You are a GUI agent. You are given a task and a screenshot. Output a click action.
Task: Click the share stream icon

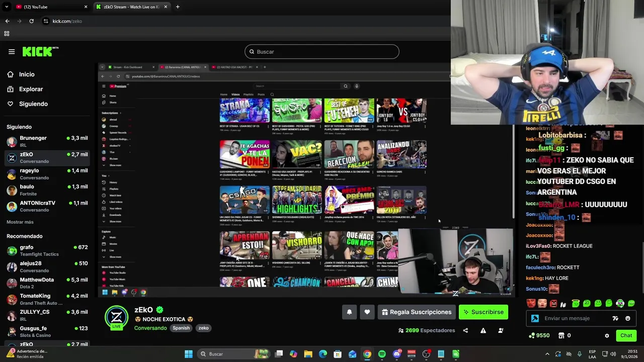pos(465,330)
